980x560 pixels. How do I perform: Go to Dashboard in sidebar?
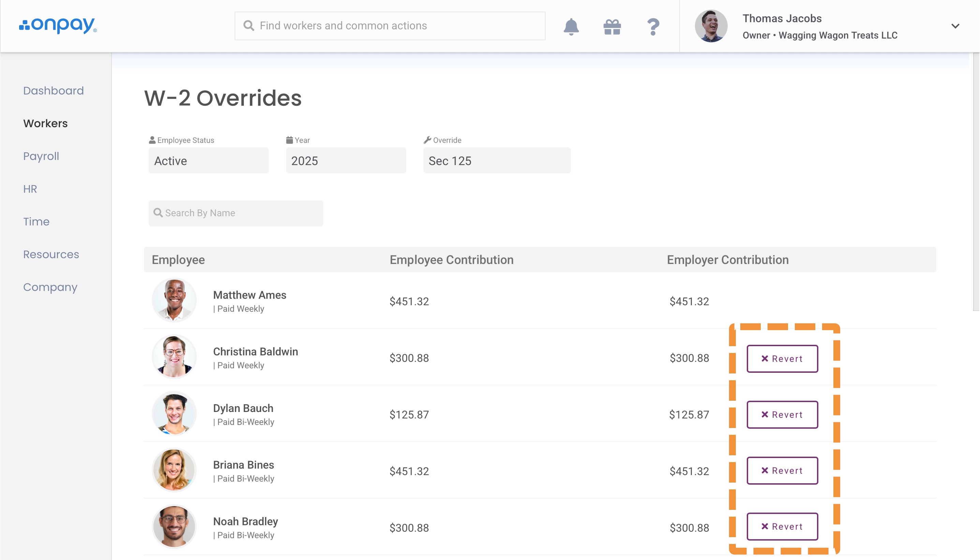coord(54,91)
